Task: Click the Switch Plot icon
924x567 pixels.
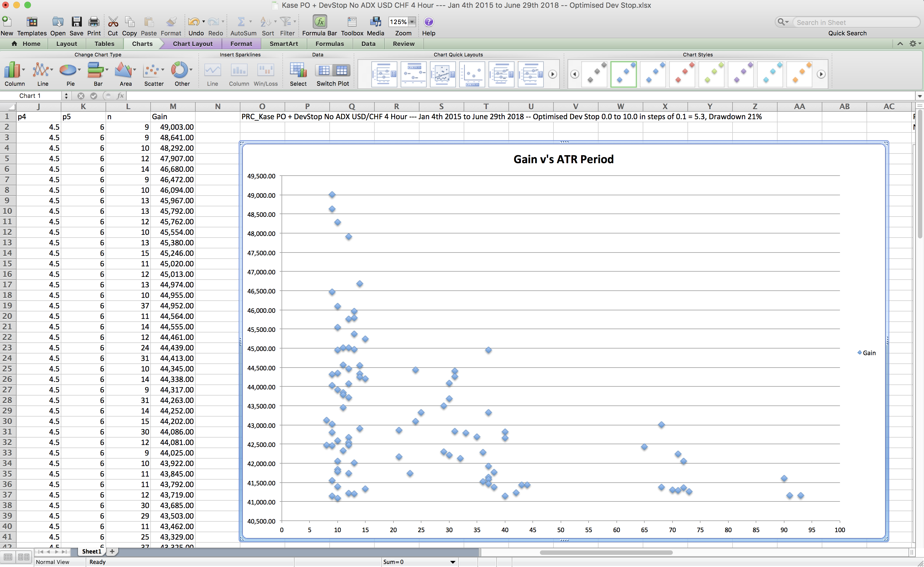Action: pos(333,70)
